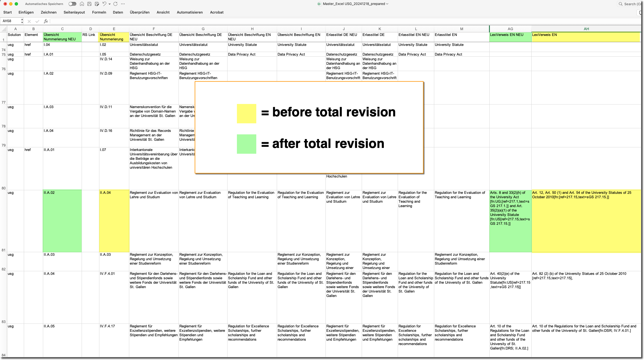
Task: Open the more options ellipsis icon
Action: pyautogui.click(x=123, y=4)
